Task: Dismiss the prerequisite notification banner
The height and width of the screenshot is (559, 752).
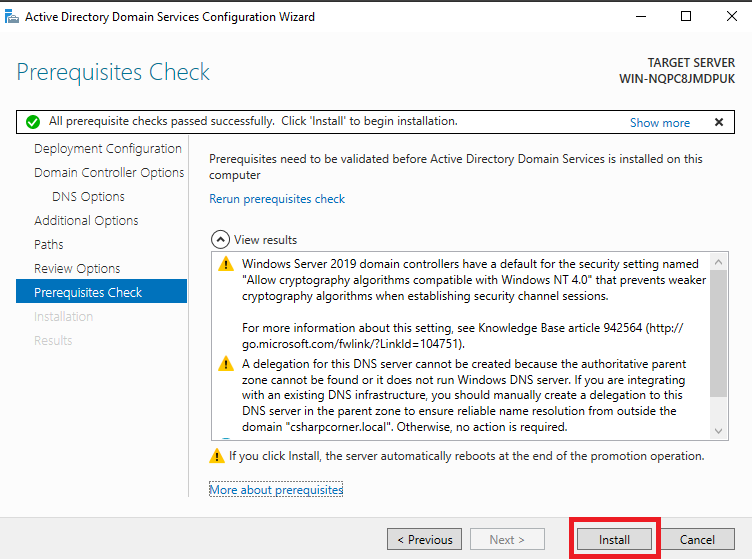Action: click(x=718, y=122)
